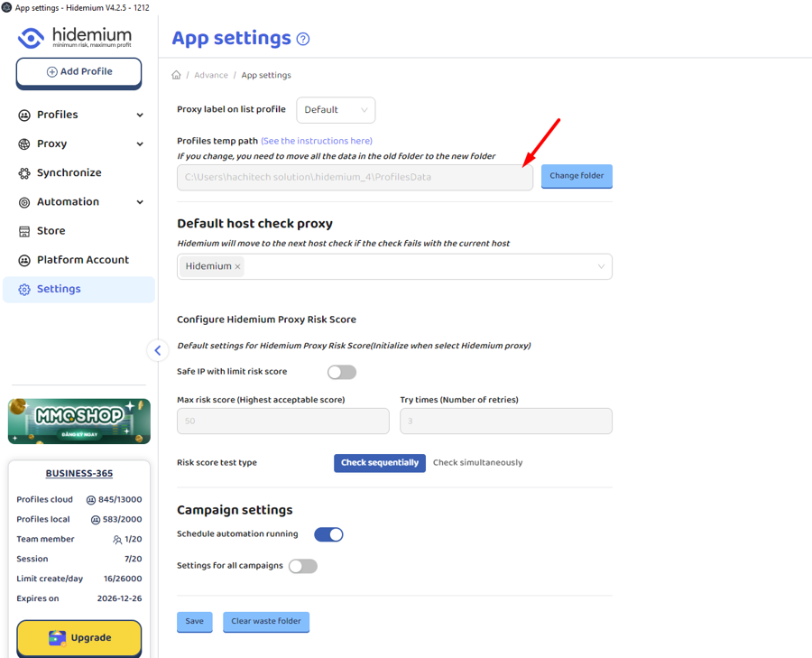Click the home icon in breadcrumb
The height and width of the screenshot is (658, 812).
176,75
